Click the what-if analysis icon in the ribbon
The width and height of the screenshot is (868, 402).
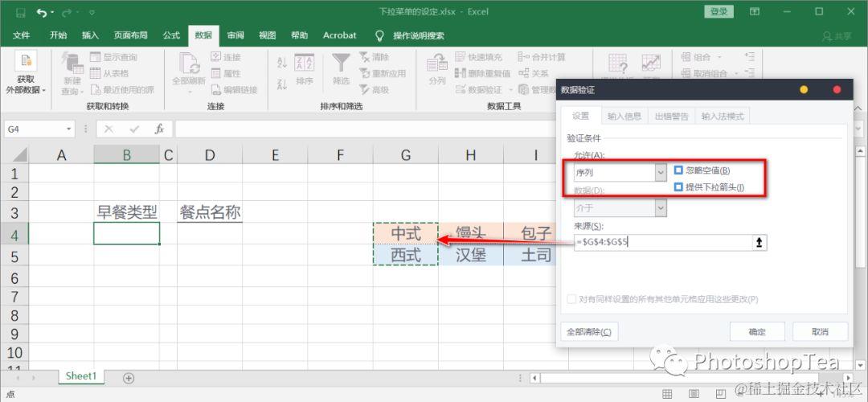point(618,64)
